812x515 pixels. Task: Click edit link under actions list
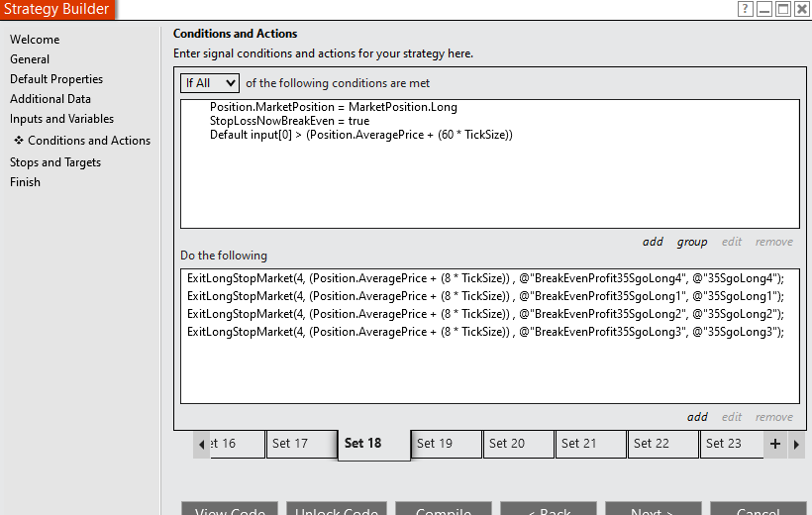point(731,417)
